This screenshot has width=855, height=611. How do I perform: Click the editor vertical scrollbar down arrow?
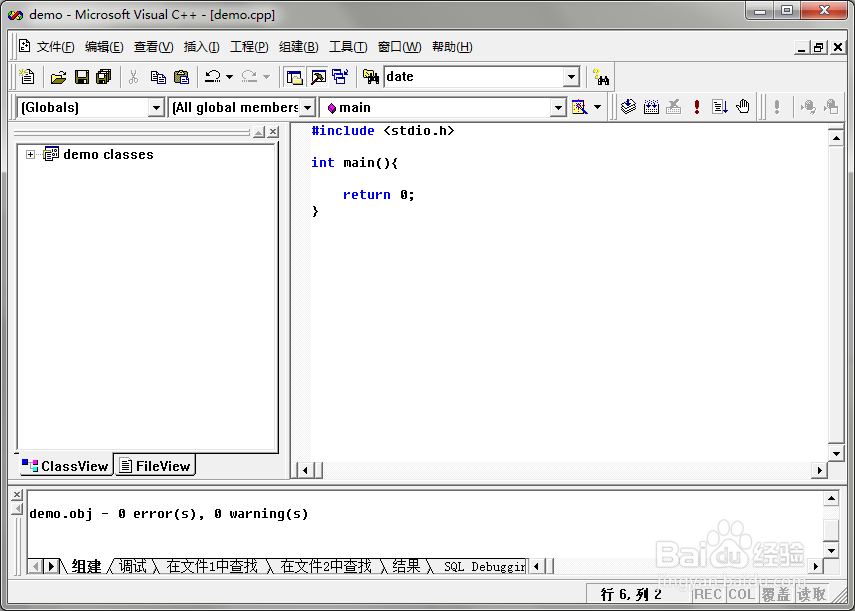pos(836,453)
